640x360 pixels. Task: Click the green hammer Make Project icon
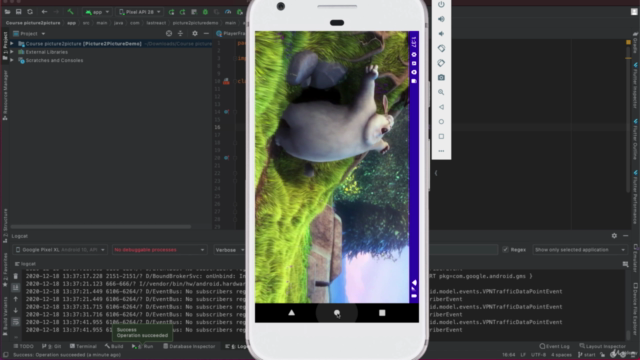point(70,12)
